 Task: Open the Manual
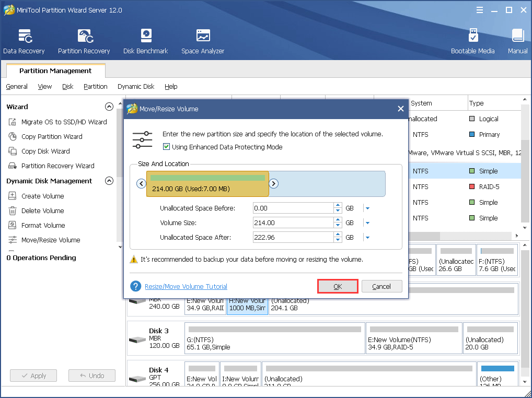(x=517, y=41)
